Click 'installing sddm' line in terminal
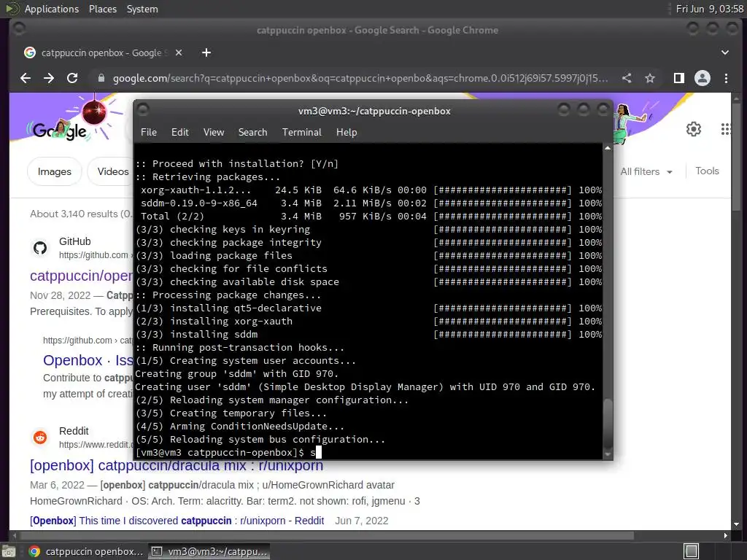The height and width of the screenshot is (560, 747). coord(214,334)
